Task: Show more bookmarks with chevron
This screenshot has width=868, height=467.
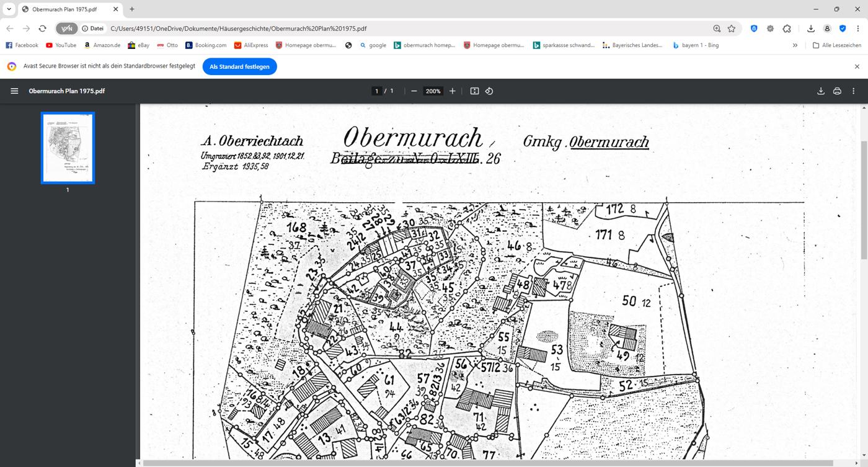Action: pos(795,45)
